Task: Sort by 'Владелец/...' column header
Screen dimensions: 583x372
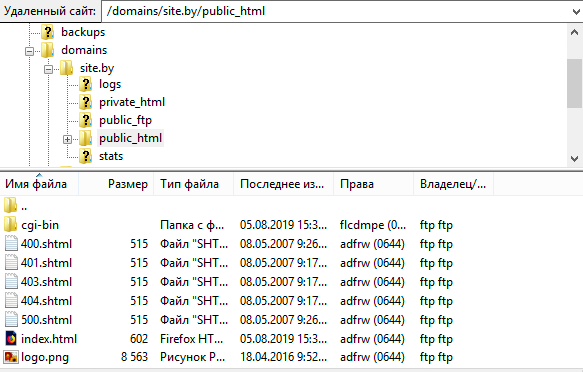Action: pos(453,184)
